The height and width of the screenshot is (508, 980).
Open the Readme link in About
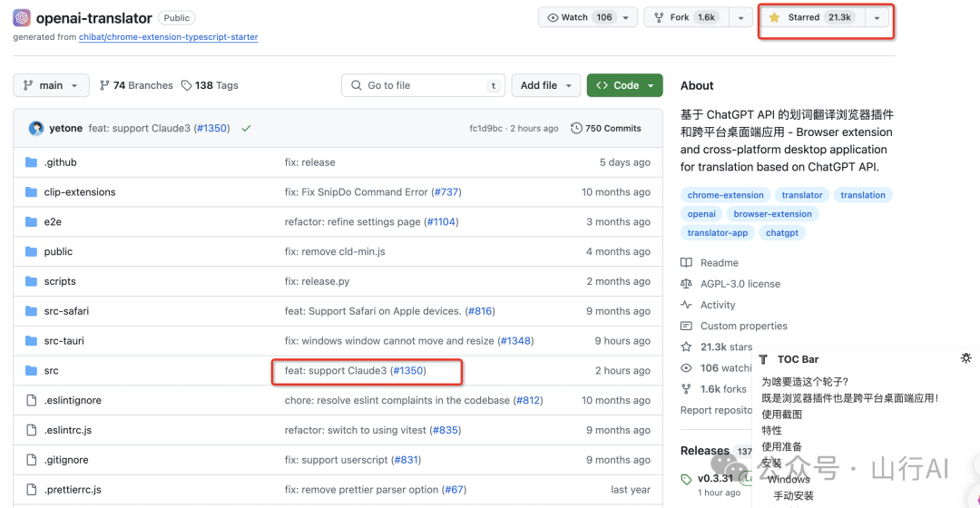coord(719,263)
